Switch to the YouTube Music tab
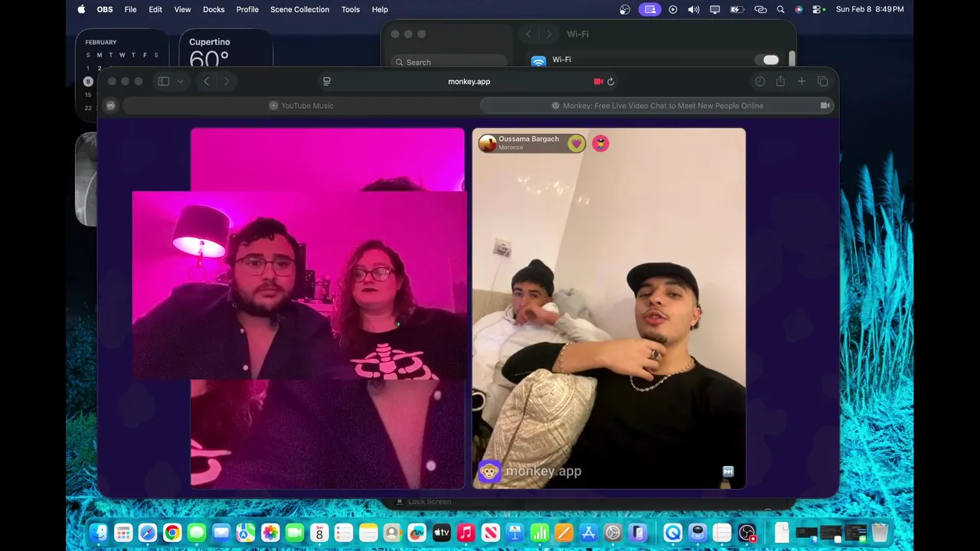Screen dimensions: 980x551 (301, 106)
